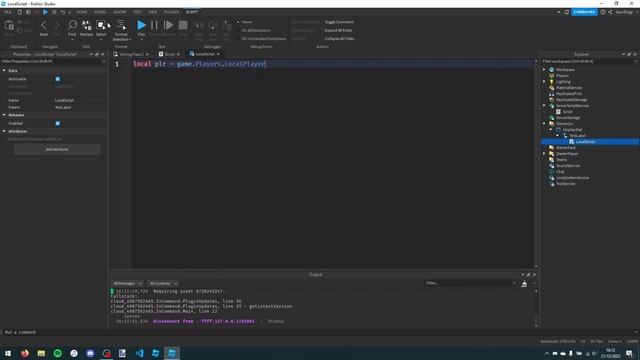Open Visual Studio Code from the taskbar
The image size is (640, 360).
(139, 353)
